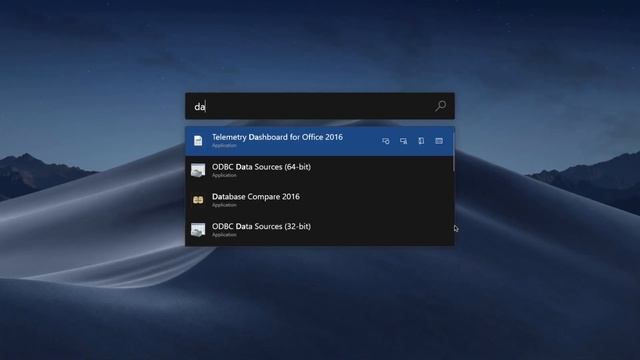The height and width of the screenshot is (360, 640).
Task: Click the Database Compare 2016 app icon
Action: click(198, 200)
